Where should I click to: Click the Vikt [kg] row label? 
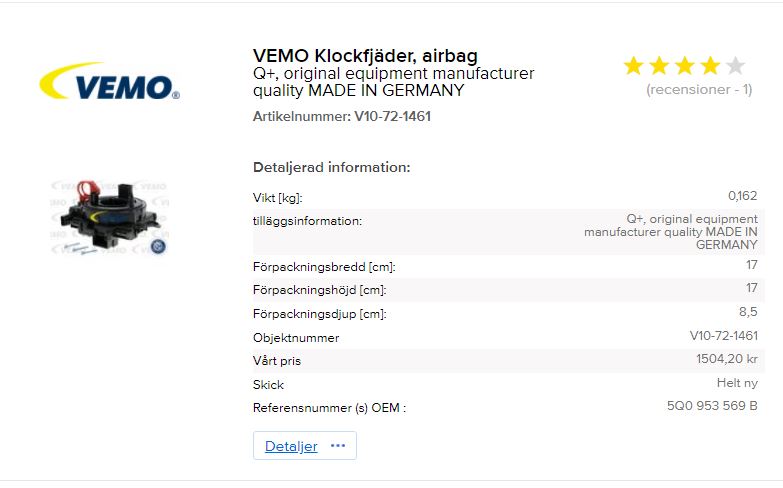pos(278,198)
